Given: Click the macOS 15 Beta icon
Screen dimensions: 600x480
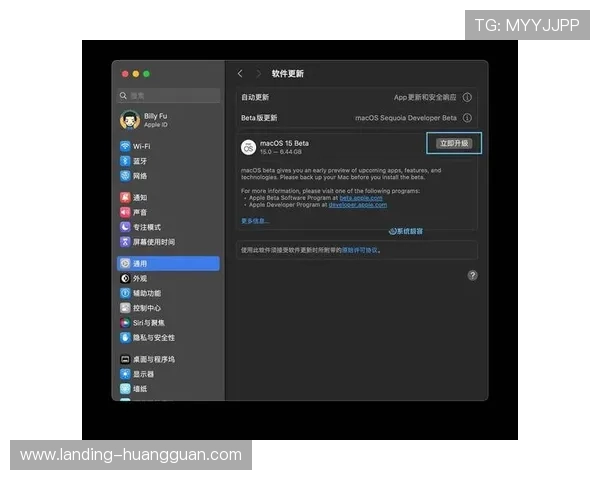Looking at the screenshot, I should (x=248, y=147).
